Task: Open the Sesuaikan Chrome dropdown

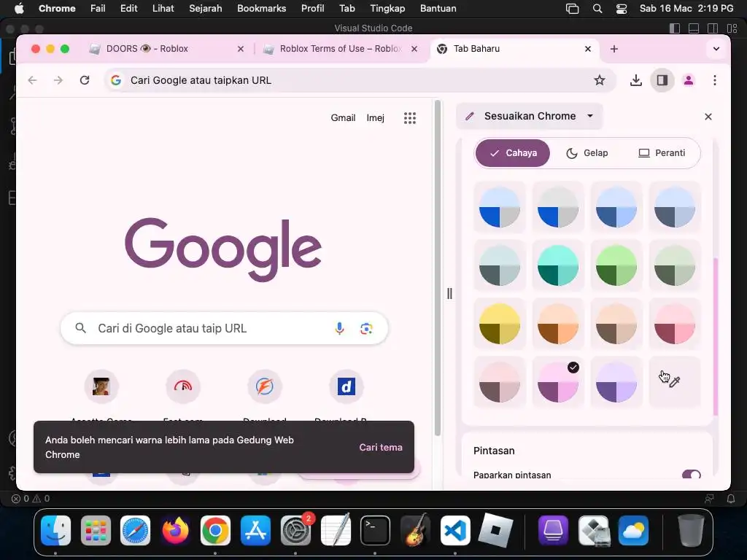Action: [x=530, y=116]
